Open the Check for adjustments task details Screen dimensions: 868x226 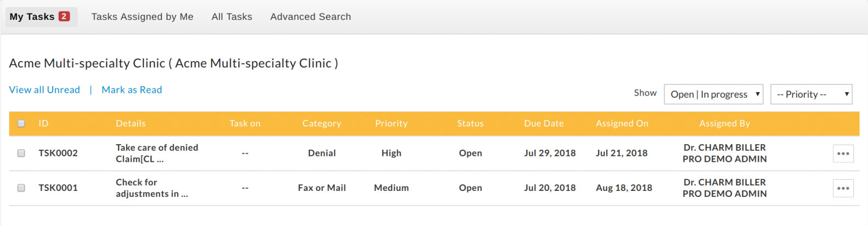coord(151,188)
